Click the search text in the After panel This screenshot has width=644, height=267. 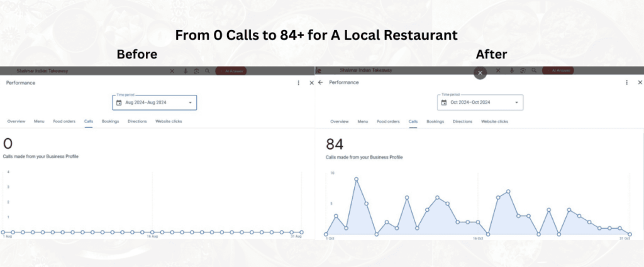tap(366, 70)
